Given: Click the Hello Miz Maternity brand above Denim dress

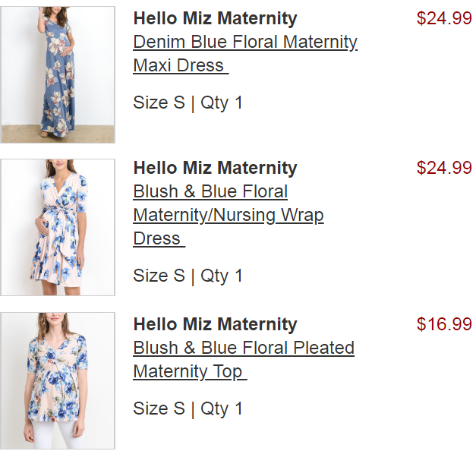Looking at the screenshot, I should pyautogui.click(x=215, y=19).
